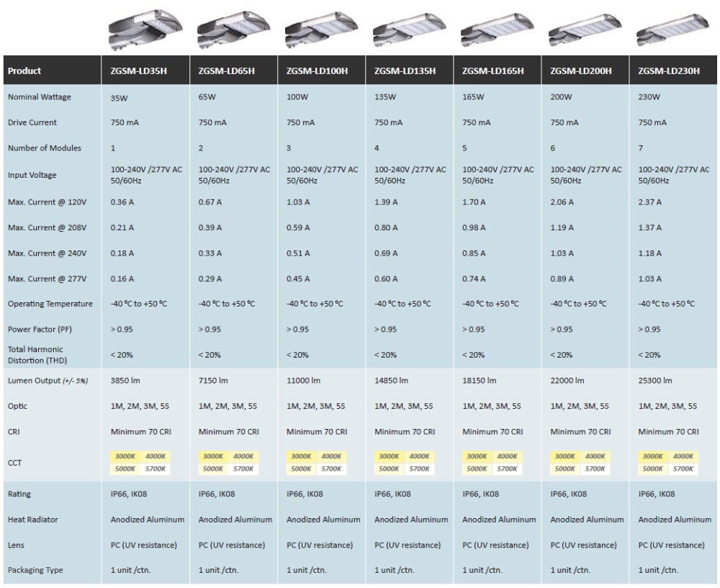Image resolution: width=720 pixels, height=588 pixels.
Task: Click the 7150 lm lumen output value
Action: [x=213, y=381]
